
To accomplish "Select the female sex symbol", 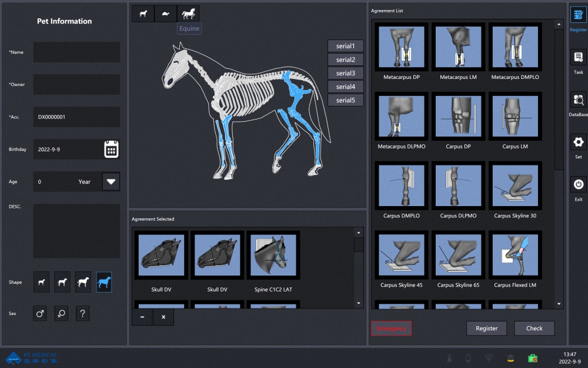I will tap(61, 313).
